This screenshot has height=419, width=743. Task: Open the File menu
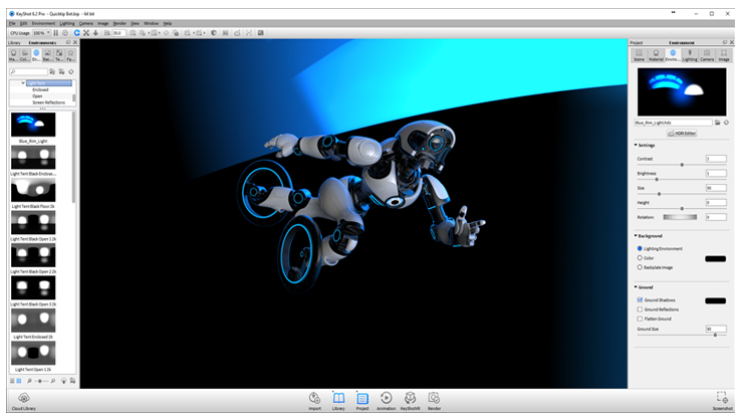[12, 23]
